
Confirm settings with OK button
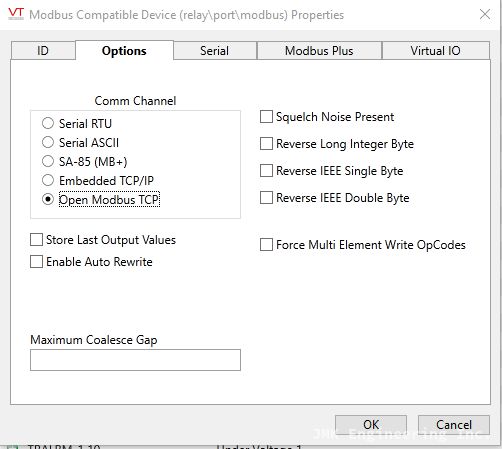click(371, 425)
